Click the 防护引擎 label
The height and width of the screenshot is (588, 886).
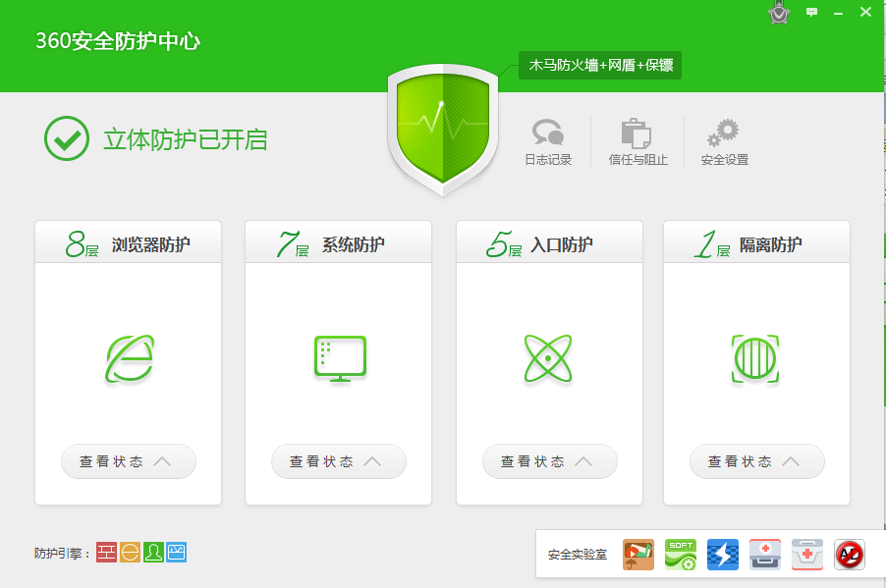(x=62, y=553)
